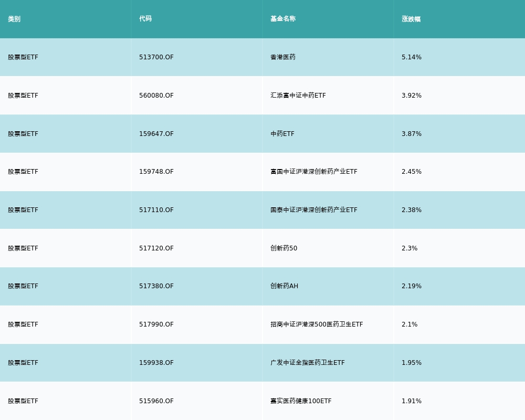
Task: Select the 中药ETF name cell
Action: 282,134
